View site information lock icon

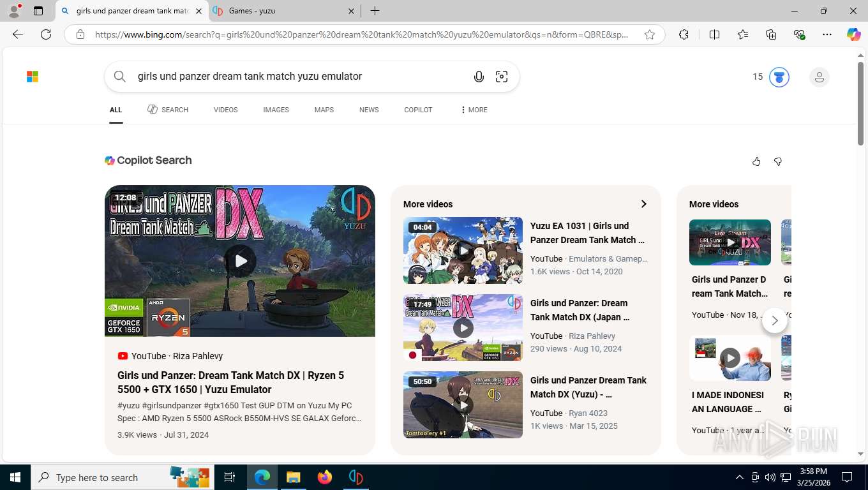[80, 34]
